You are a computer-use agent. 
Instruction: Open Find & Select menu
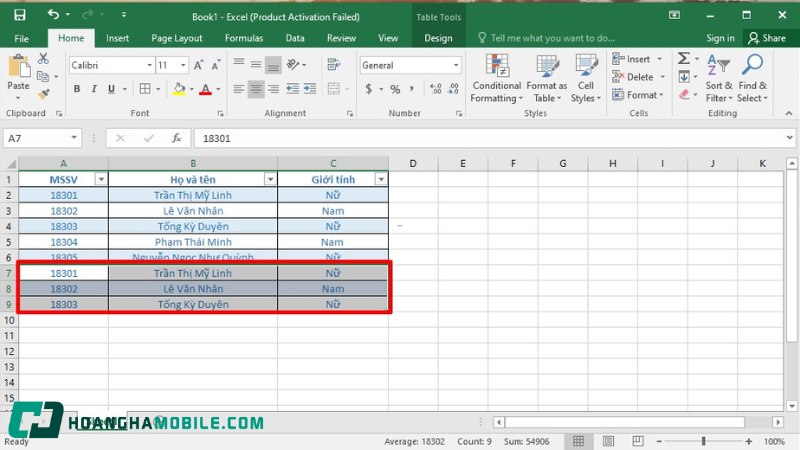753,78
